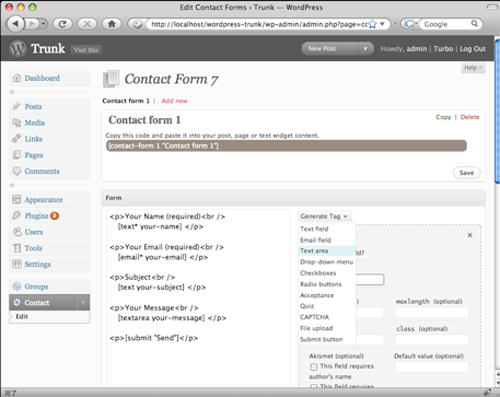Save the contact form
This screenshot has height=397, width=500.
(466, 173)
